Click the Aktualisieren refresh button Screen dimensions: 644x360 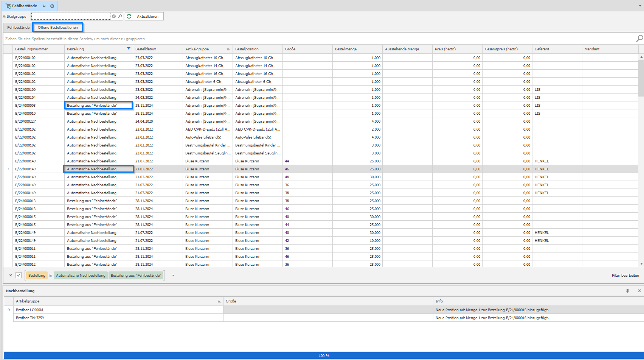point(144,16)
